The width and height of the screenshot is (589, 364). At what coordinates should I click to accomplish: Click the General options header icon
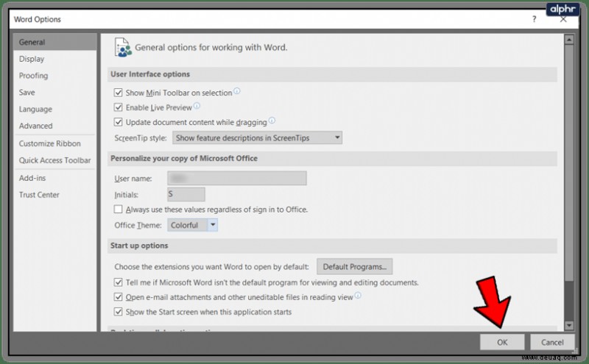tap(123, 47)
